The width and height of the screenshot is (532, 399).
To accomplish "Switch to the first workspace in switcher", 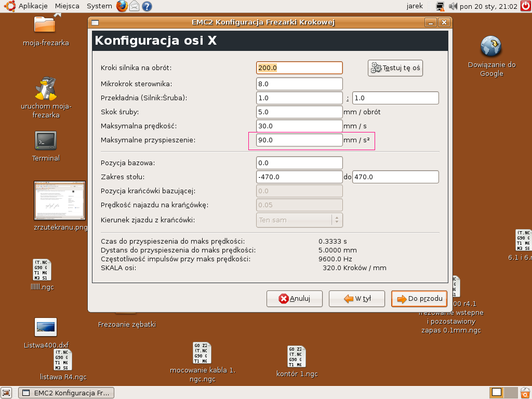I will pos(497,393).
